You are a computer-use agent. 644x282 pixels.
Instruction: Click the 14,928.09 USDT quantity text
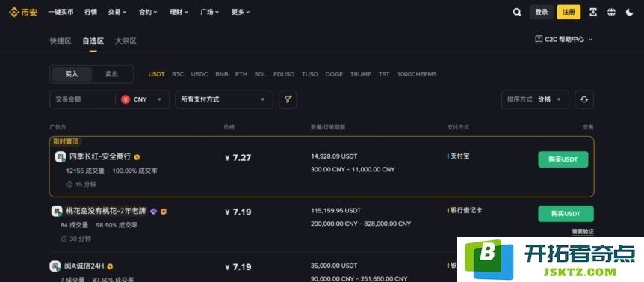334,156
